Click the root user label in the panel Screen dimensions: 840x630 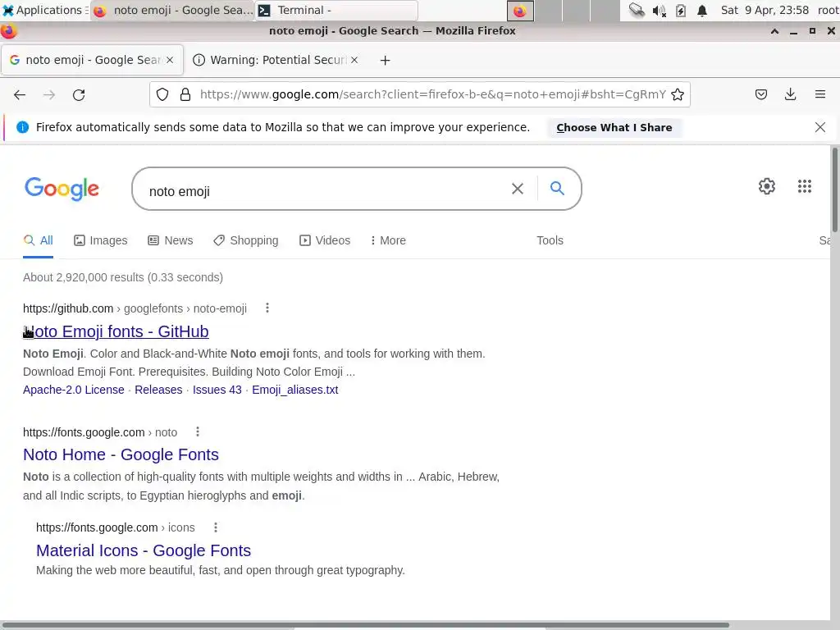[x=829, y=10]
